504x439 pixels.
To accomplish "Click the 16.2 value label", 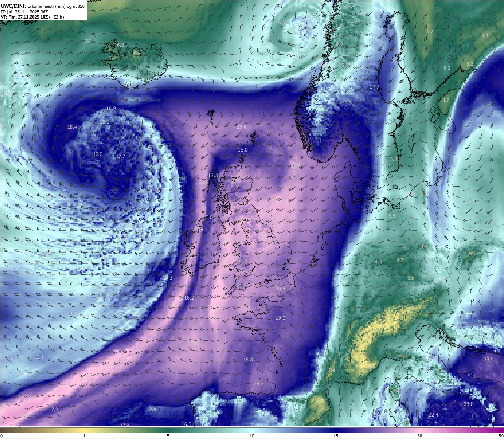I will click(189, 298).
